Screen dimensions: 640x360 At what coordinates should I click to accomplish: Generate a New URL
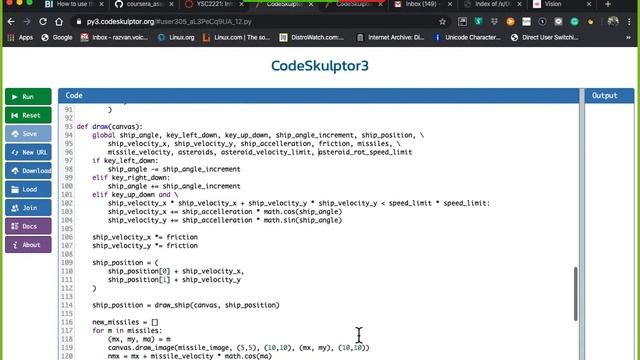[x=28, y=152]
